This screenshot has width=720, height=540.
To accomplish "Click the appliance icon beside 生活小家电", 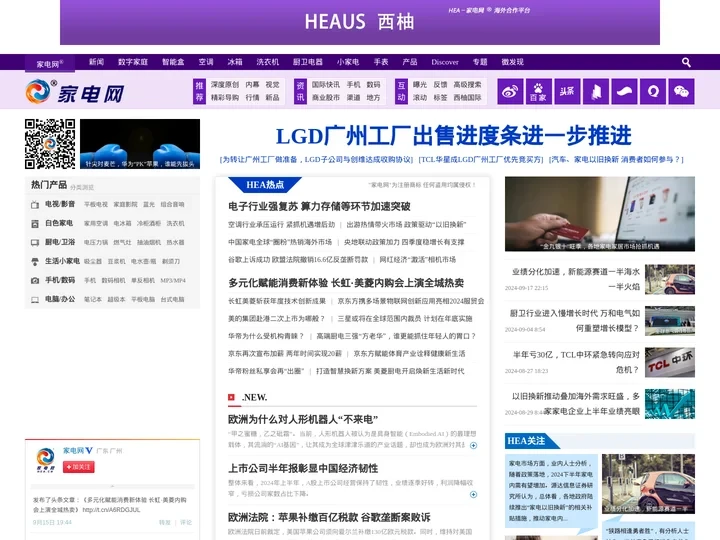I will 35,262.
